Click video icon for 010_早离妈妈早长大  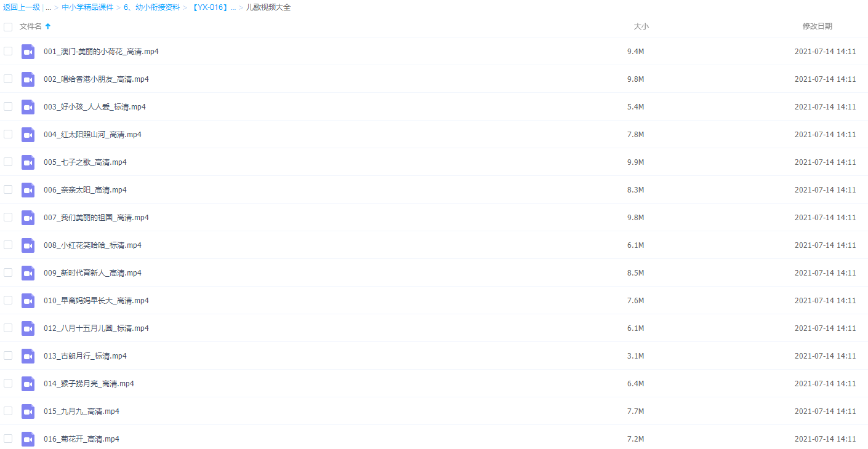pos(28,301)
